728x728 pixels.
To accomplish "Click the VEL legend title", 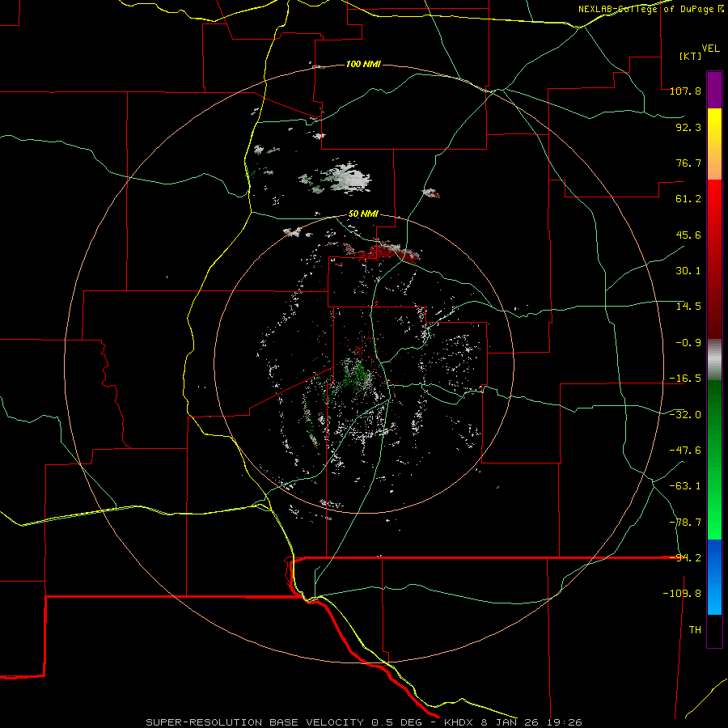I will coord(710,49).
